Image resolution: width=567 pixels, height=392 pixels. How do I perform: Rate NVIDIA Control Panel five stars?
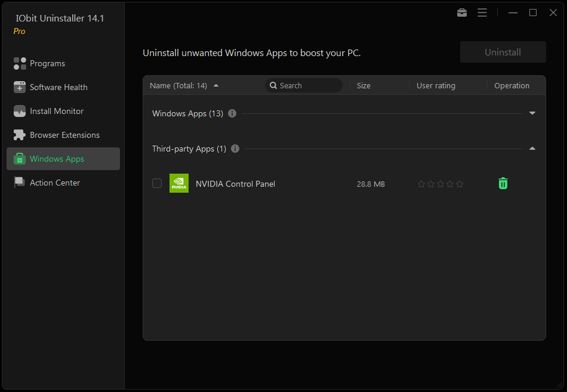(460, 184)
